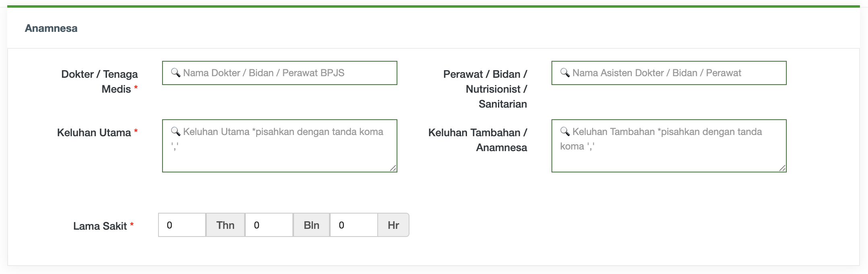Image resolution: width=868 pixels, height=274 pixels.
Task: Focus the Dokter / Tenaga Medis search field
Action: click(280, 73)
